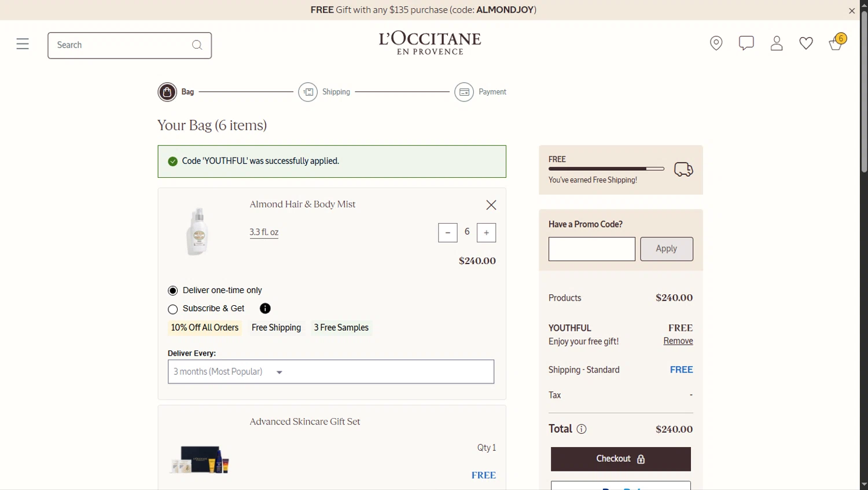Click the 3.3 fl. oz size link
868x490 pixels.
264,232
